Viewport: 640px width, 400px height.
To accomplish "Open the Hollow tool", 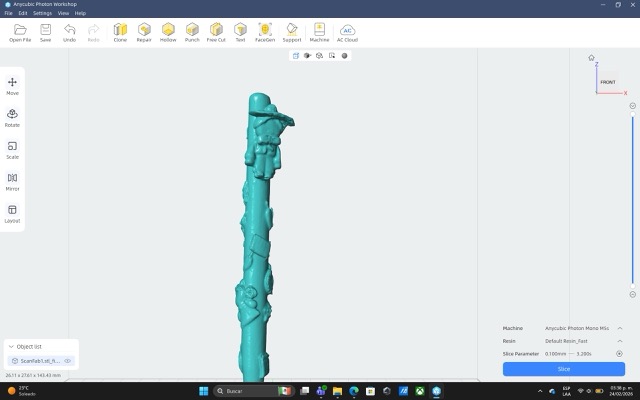I will point(168,33).
